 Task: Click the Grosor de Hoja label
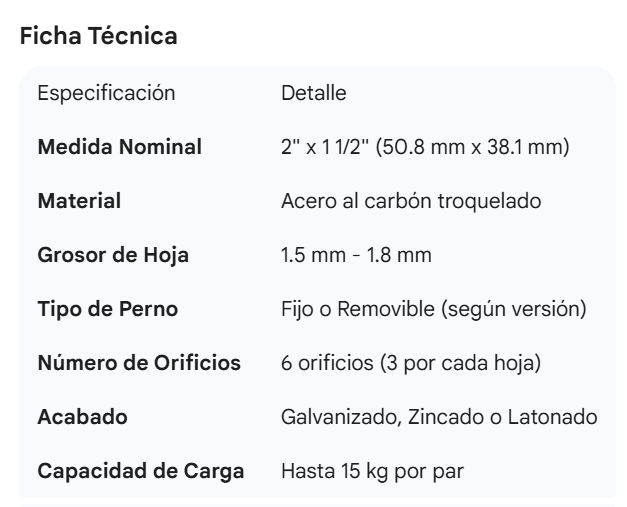coord(113,255)
